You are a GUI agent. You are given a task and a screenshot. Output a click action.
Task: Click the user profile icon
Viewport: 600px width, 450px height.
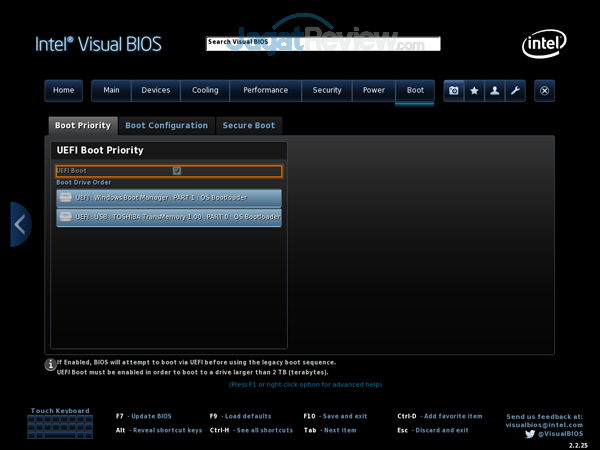coord(494,90)
